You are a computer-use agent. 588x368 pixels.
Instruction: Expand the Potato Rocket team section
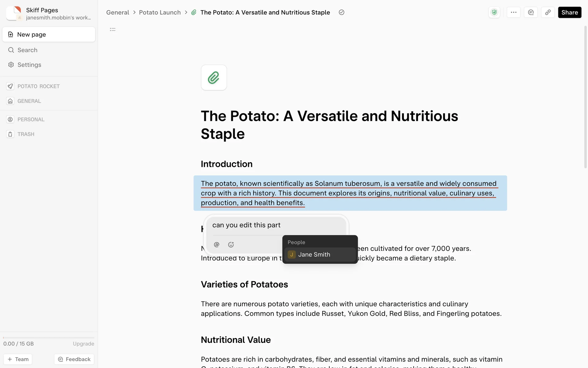pos(38,86)
